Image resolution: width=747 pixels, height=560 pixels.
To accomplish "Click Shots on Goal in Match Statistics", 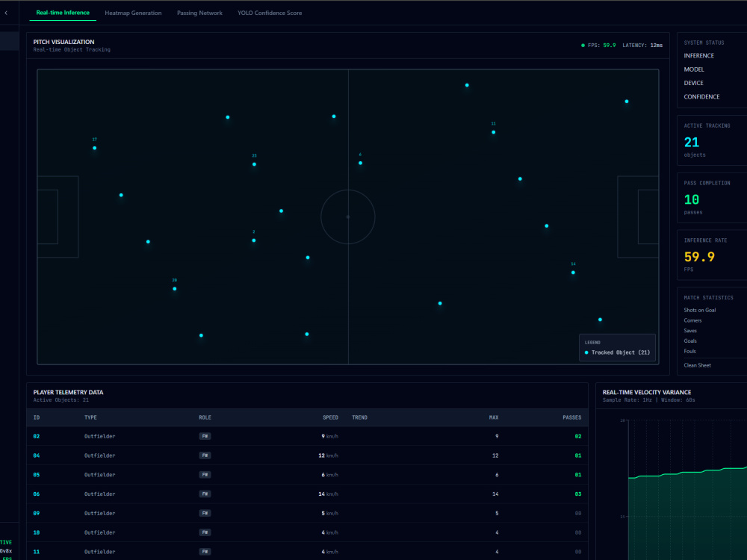I will tap(700, 310).
